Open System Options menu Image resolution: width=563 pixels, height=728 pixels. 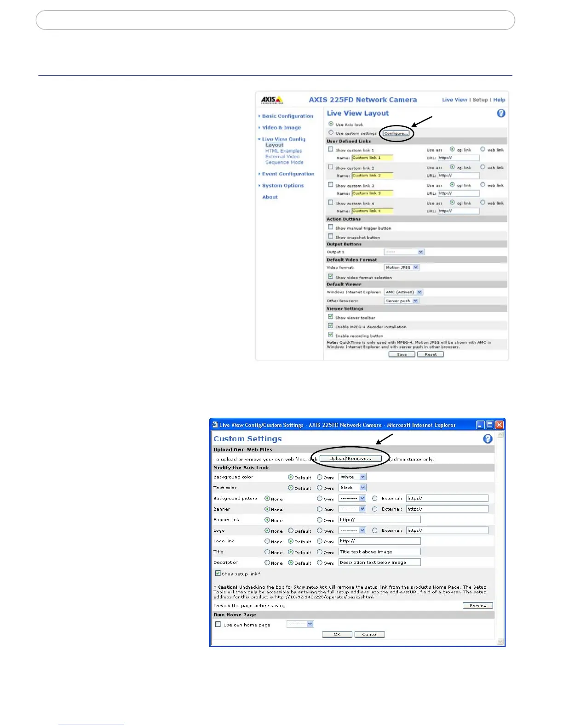[283, 186]
